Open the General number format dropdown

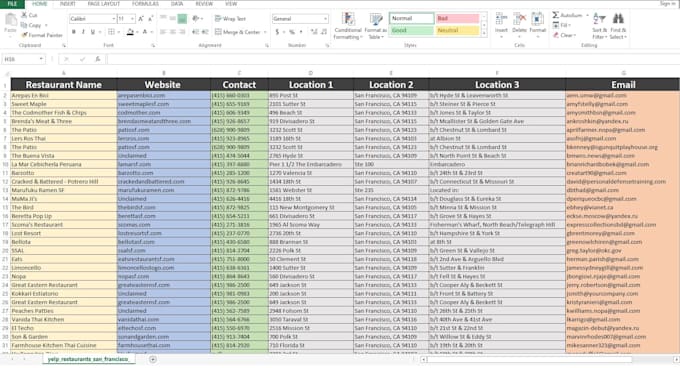325,19
